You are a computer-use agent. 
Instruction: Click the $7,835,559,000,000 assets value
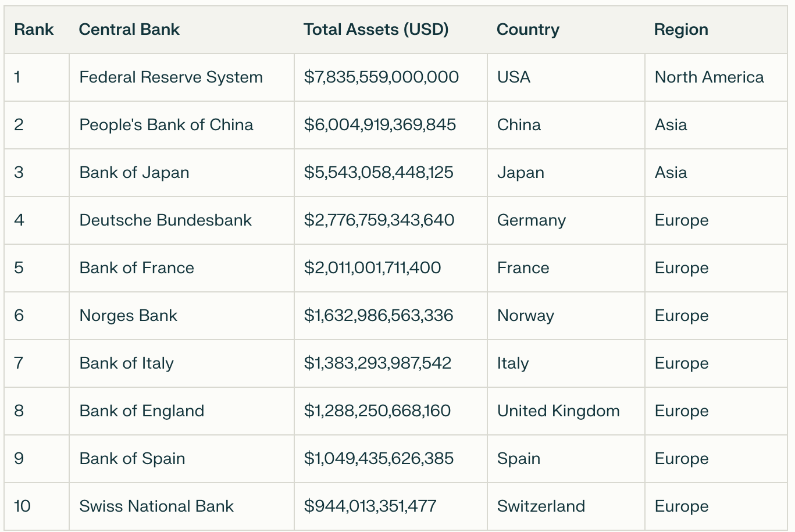382,77
